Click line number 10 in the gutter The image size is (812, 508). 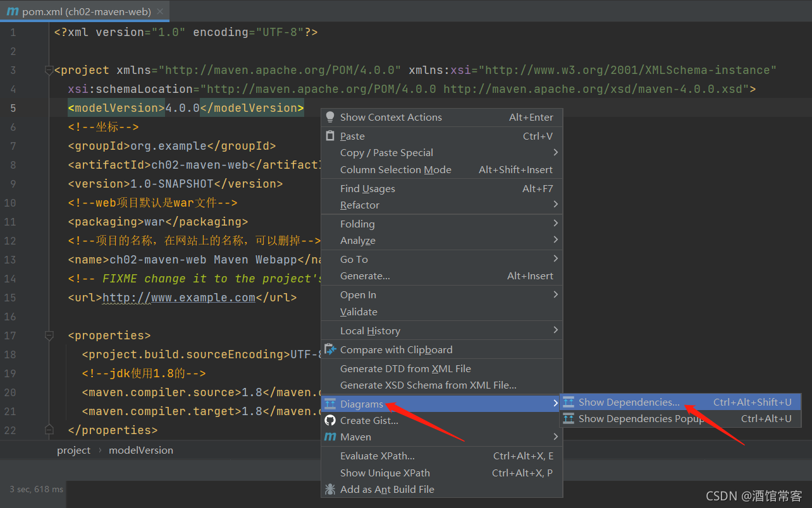coord(10,203)
